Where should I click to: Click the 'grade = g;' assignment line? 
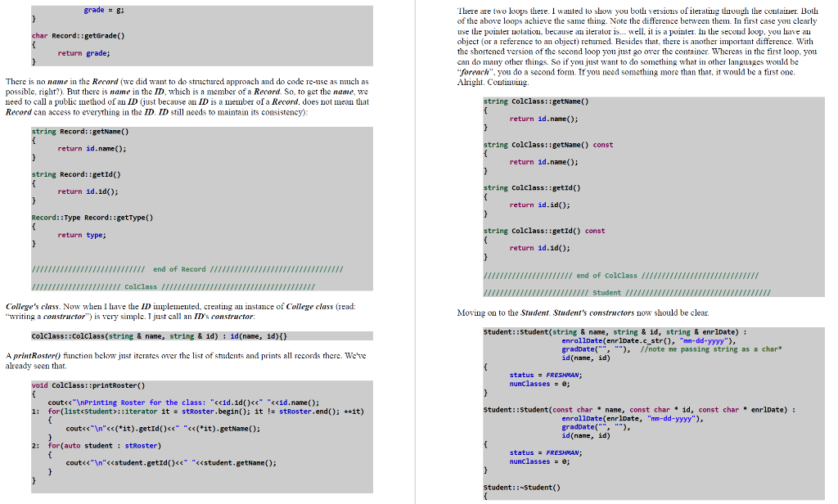point(104,10)
